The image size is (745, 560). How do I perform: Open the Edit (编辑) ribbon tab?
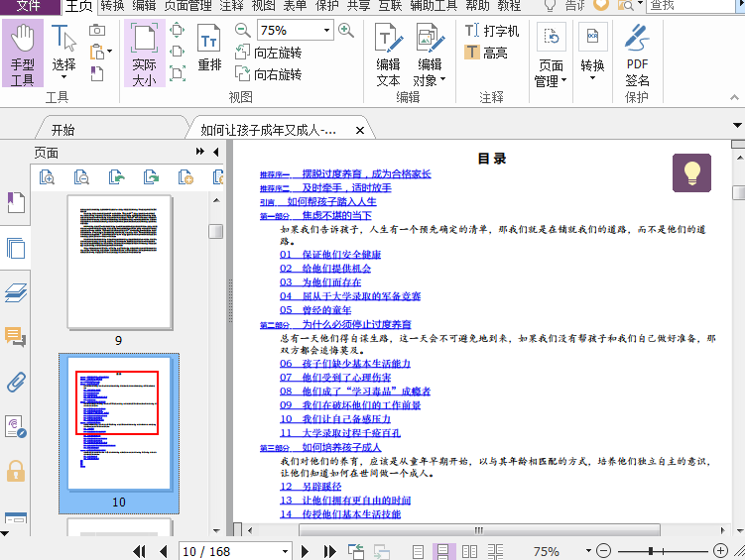point(144,6)
